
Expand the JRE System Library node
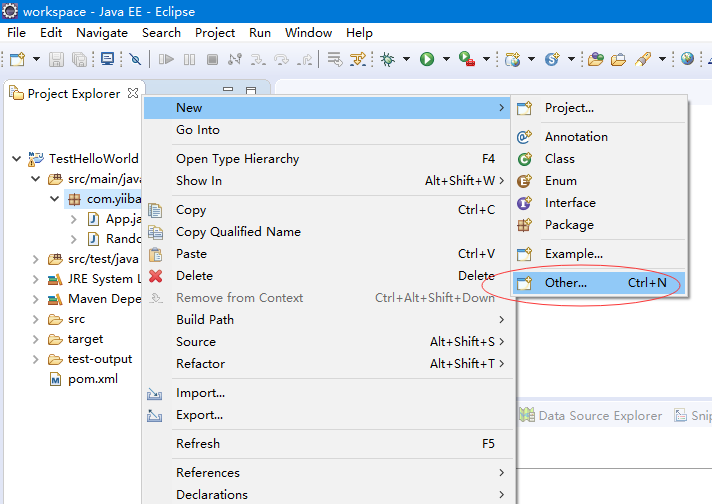pyautogui.click(x=35, y=279)
